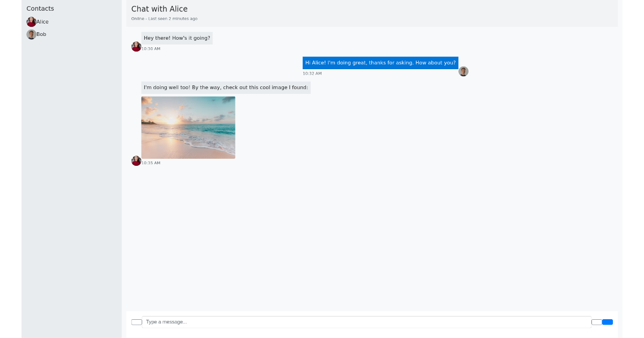The width and height of the screenshot is (644, 338).
Task: Open the Chat with Alice conversation title
Action: click(x=159, y=9)
